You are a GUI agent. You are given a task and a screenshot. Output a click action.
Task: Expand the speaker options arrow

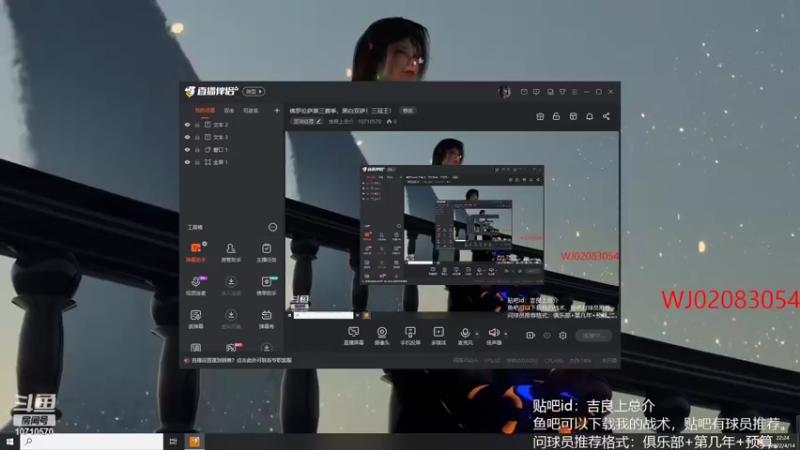click(506, 334)
